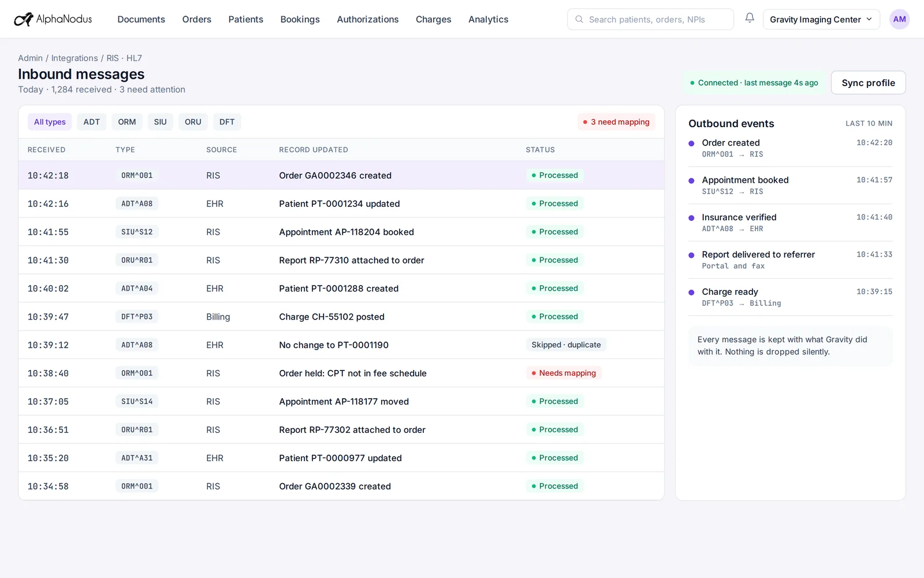The width and height of the screenshot is (924, 578).
Task: Click the Skipped · duplicate status badge
Action: click(x=566, y=344)
